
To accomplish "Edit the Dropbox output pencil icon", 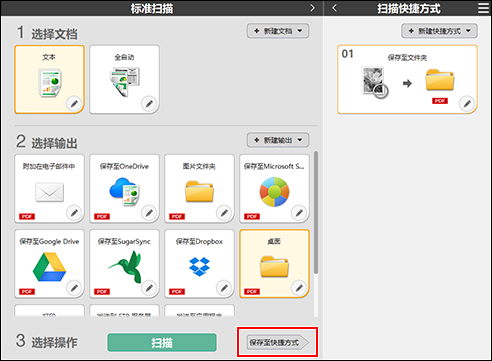I will (224, 287).
